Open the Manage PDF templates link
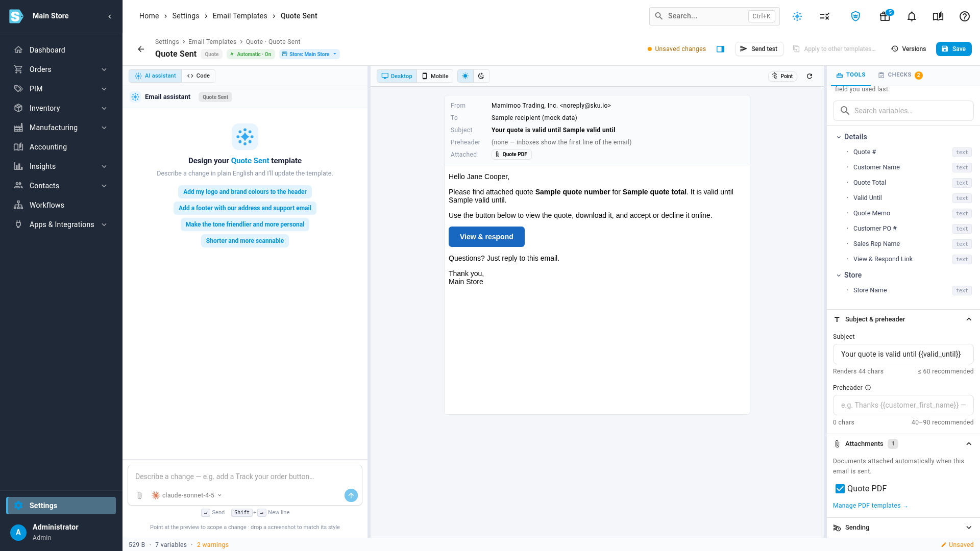This screenshot has width=980, height=551. click(870, 506)
